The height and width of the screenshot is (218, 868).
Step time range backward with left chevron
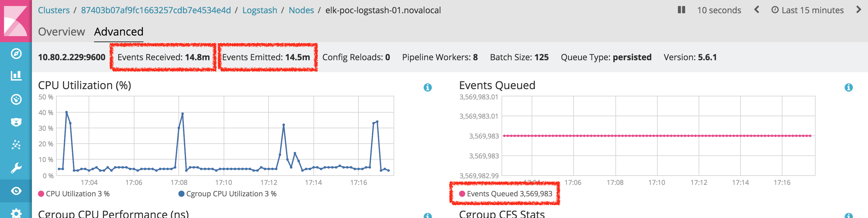[756, 10]
